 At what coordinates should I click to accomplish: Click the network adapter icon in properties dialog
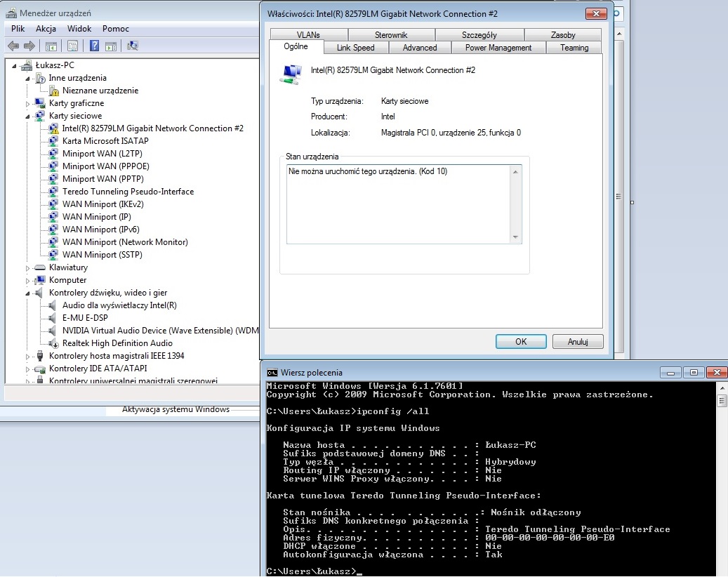pyautogui.click(x=291, y=74)
